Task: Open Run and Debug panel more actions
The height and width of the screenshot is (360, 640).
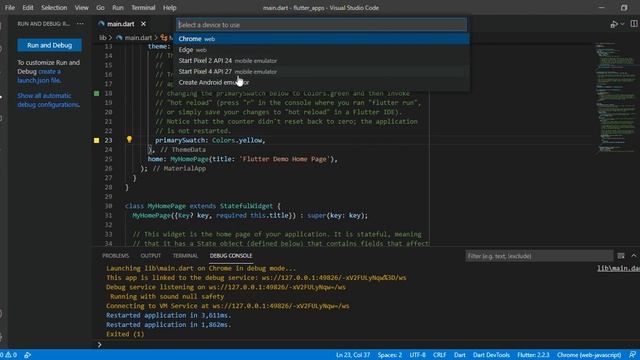Action: coord(80,24)
